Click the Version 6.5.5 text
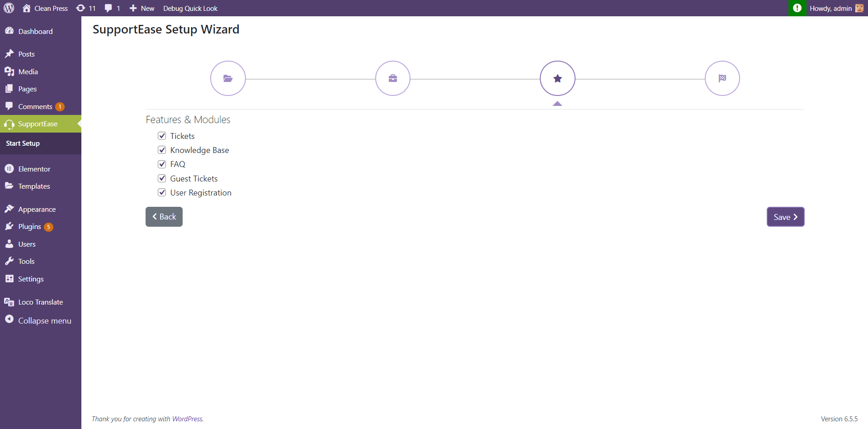Screen dimensions: 868x429 click(x=839, y=419)
